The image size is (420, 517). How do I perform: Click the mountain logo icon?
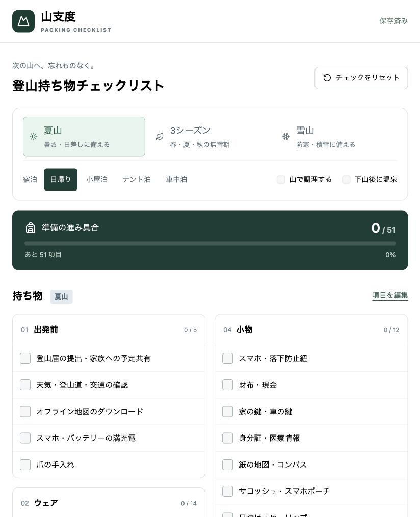23,21
